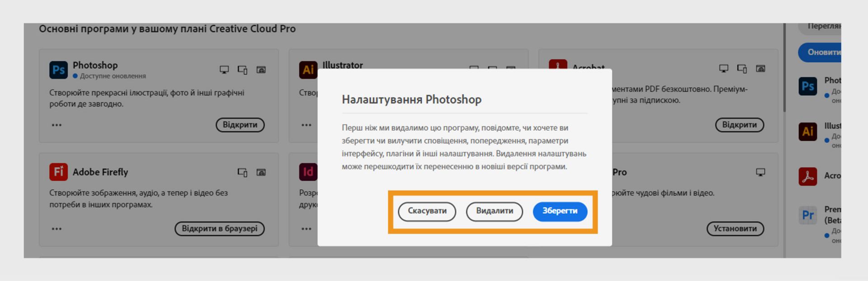This screenshot has width=868, height=281.
Task: Click the Adobe Firefly card title
Action: (x=100, y=172)
